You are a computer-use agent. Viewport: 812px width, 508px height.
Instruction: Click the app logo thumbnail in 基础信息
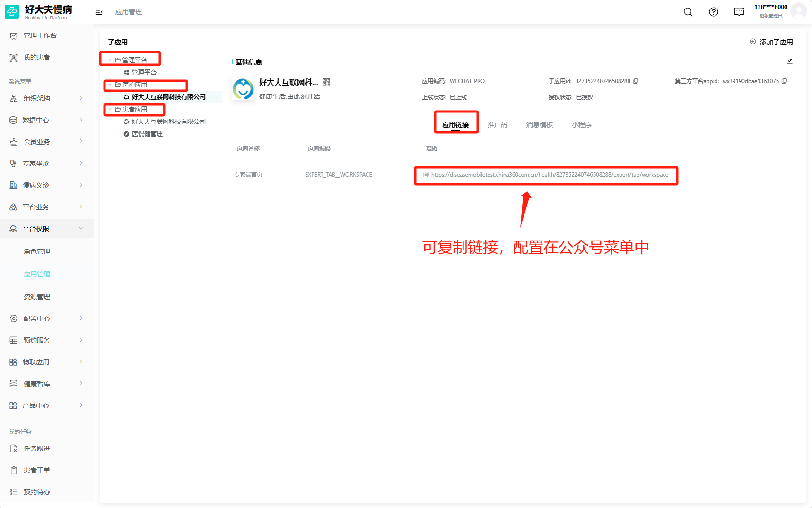(x=243, y=89)
